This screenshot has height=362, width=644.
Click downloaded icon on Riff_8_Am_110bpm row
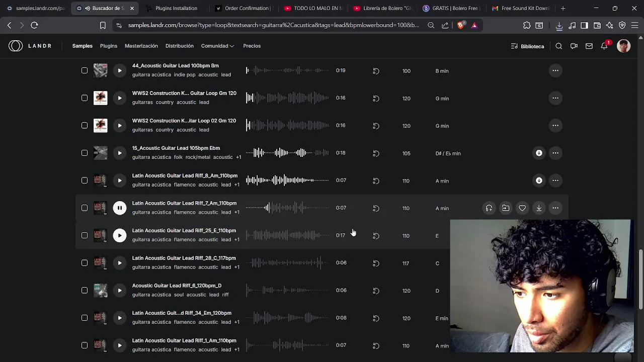[539, 180]
